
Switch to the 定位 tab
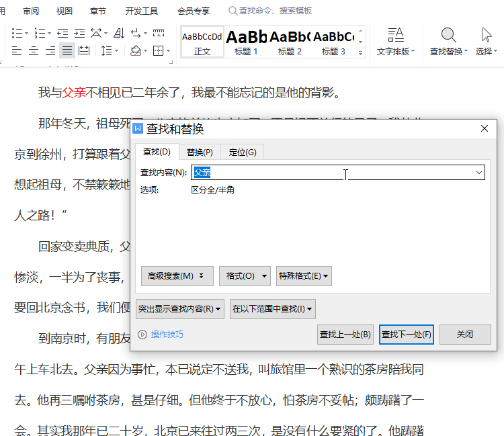[x=243, y=152]
